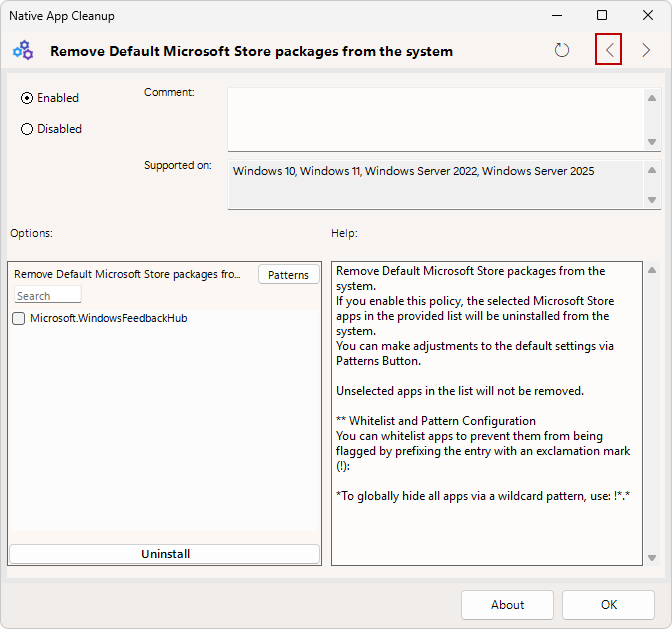Click the Uninstall button
672x629 pixels.
point(165,554)
